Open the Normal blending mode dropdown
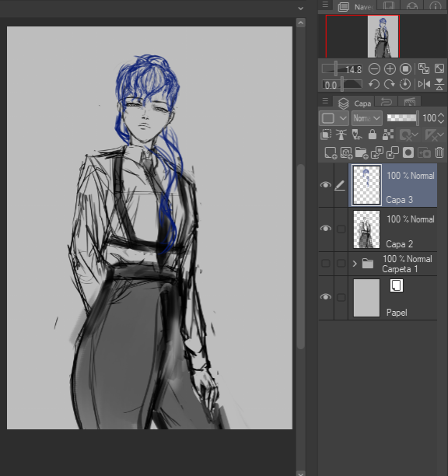Screen dimensions: 448x476 tap(366, 118)
